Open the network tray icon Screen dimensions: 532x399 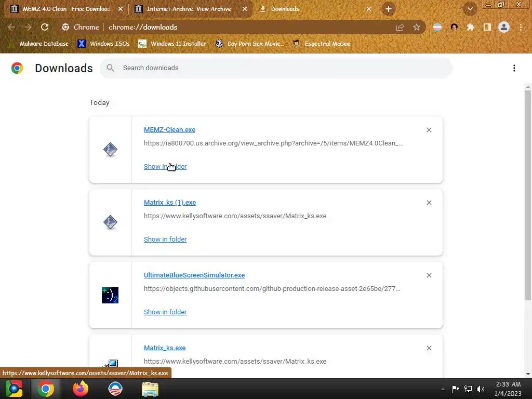tap(468, 389)
